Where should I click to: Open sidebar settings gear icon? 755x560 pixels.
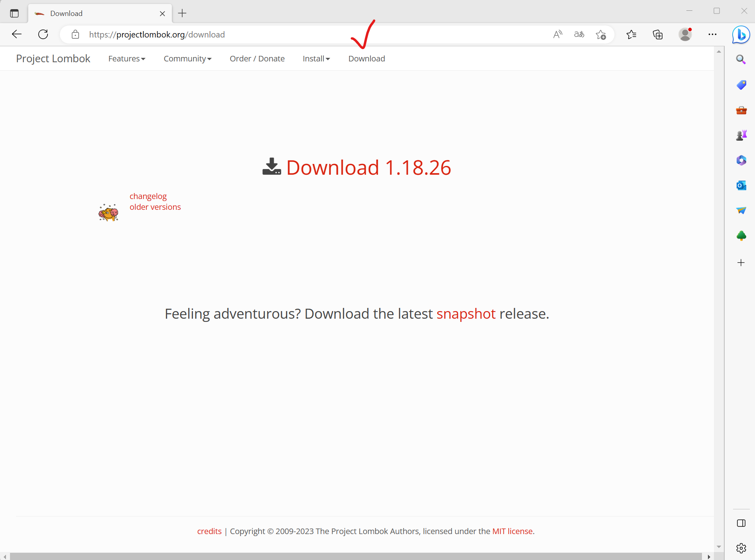[741, 548]
